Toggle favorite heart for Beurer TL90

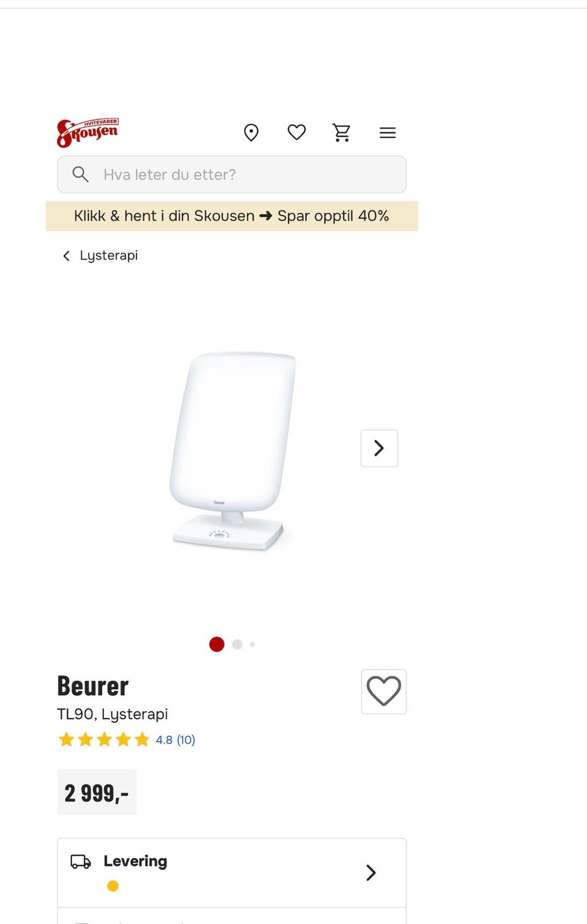384,691
